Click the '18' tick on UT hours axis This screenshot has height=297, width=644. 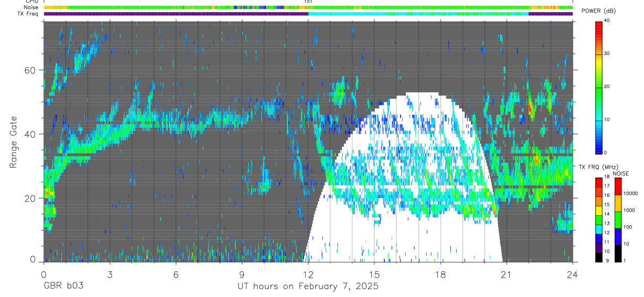pyautogui.click(x=441, y=274)
